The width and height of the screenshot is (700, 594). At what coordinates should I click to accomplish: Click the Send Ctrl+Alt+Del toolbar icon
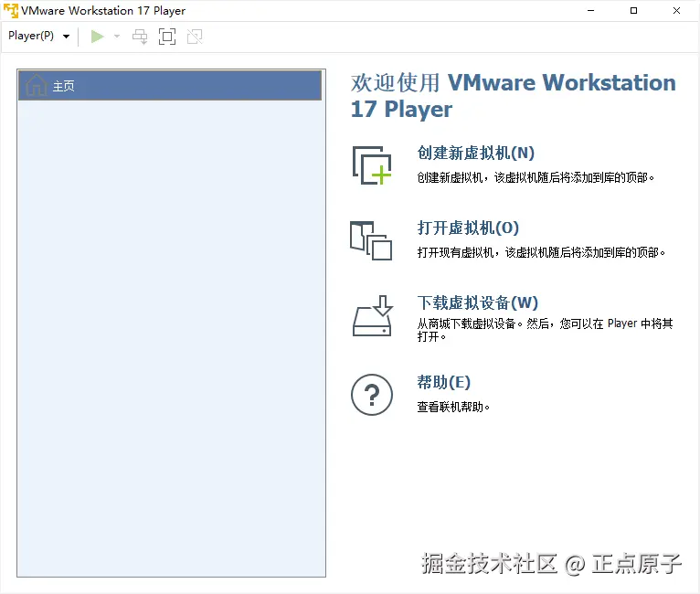pos(140,37)
